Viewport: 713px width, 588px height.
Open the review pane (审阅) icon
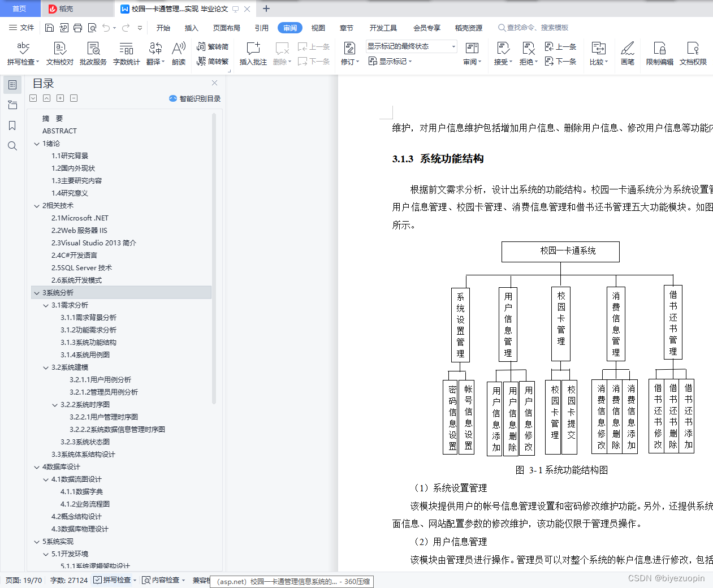[472, 54]
